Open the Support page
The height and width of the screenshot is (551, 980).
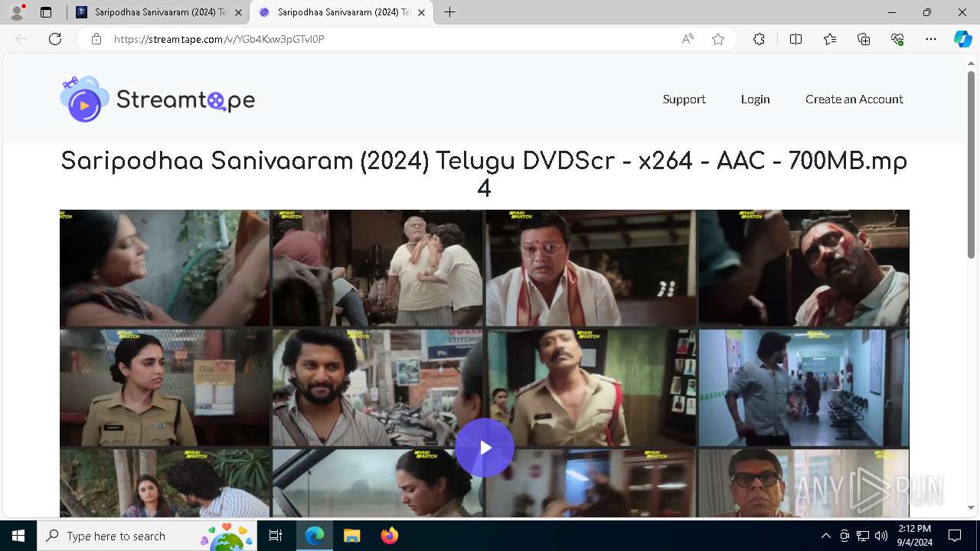click(684, 99)
